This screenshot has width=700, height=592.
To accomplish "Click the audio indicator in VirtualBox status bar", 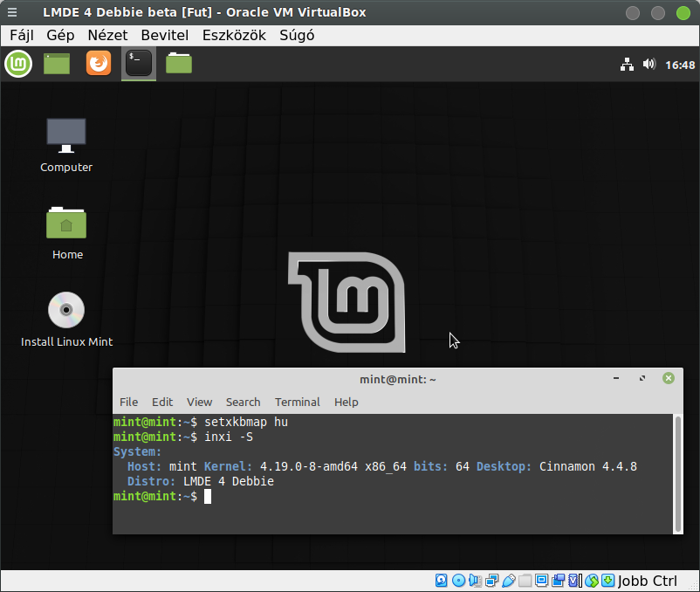I will coord(475,581).
